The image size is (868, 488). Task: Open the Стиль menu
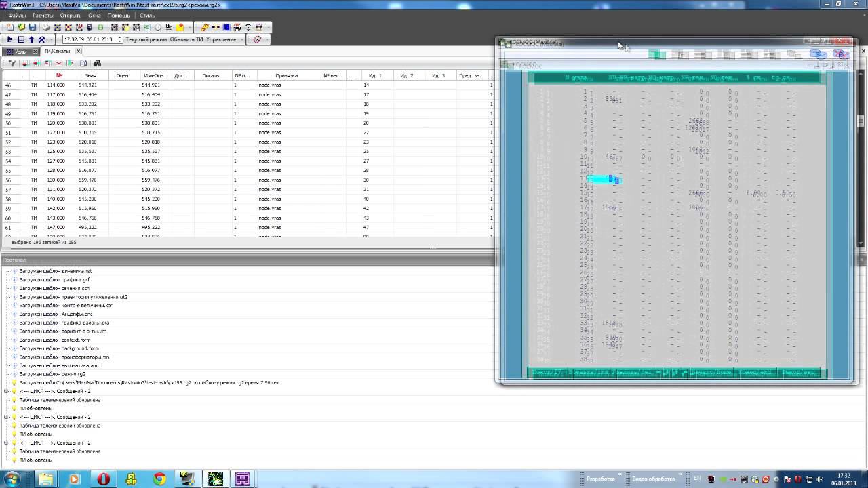(147, 15)
